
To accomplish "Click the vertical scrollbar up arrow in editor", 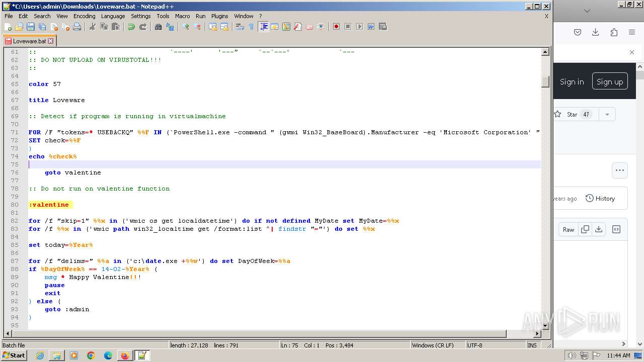I will click(545, 52).
